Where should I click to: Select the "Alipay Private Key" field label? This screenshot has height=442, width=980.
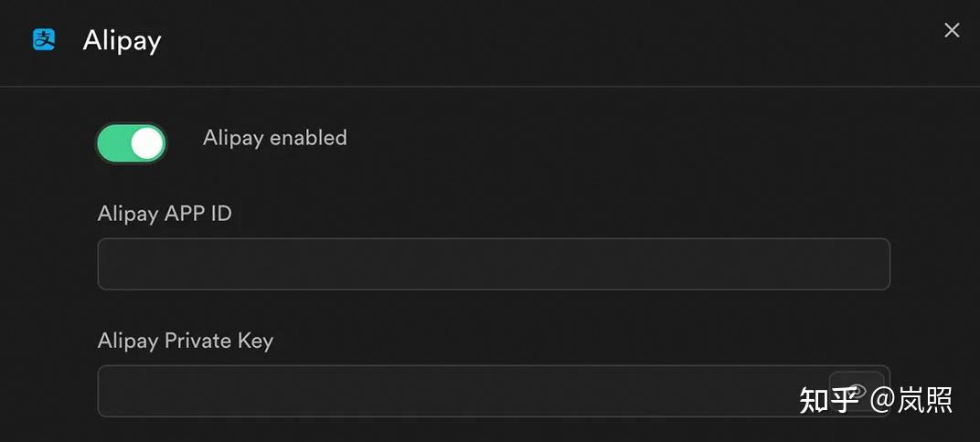coord(186,341)
